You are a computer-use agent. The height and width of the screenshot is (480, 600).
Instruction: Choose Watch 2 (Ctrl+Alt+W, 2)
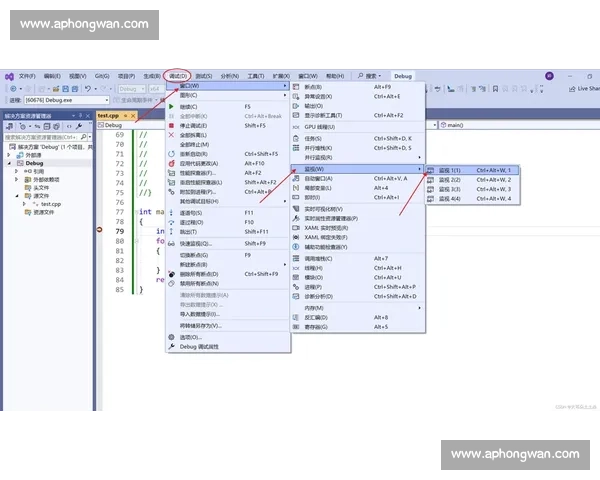(x=473, y=180)
